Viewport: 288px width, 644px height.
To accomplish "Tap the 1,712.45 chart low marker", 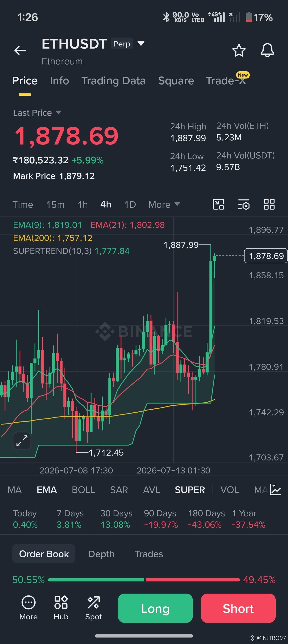I will click(106, 453).
